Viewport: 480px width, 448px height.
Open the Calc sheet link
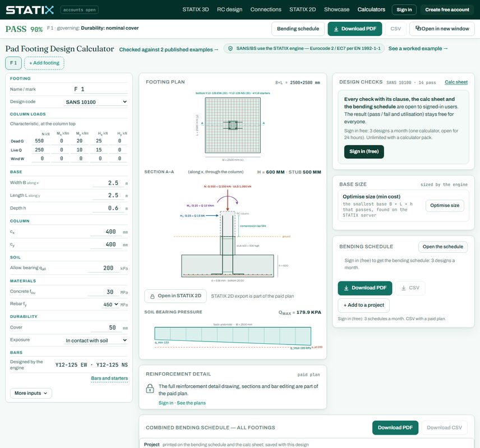[x=456, y=82]
